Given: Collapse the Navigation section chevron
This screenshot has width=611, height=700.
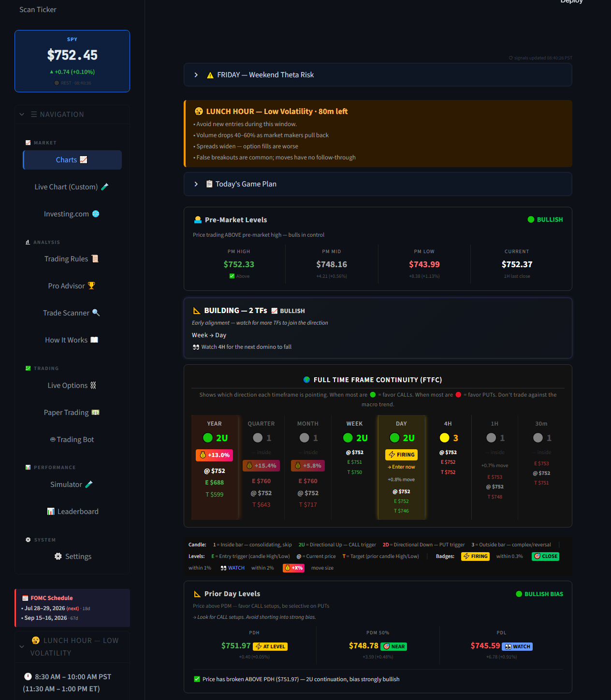Looking at the screenshot, I should pyautogui.click(x=22, y=114).
